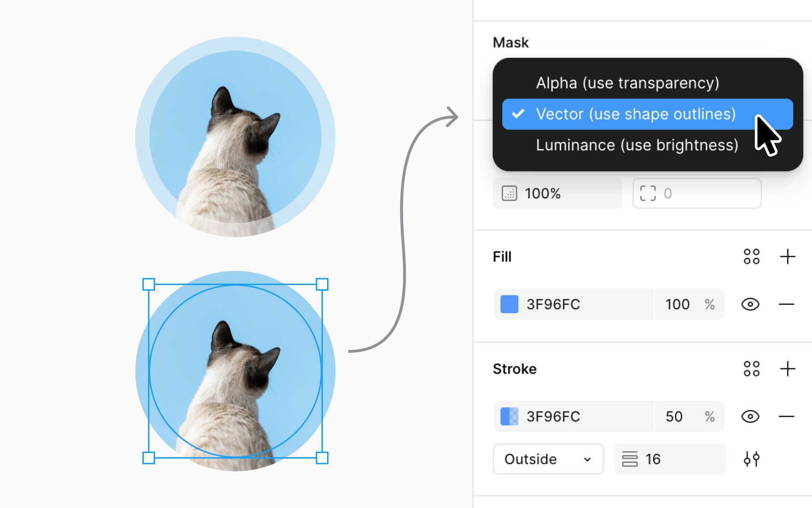Remove the fill using minus icon
812x508 pixels.
click(786, 304)
